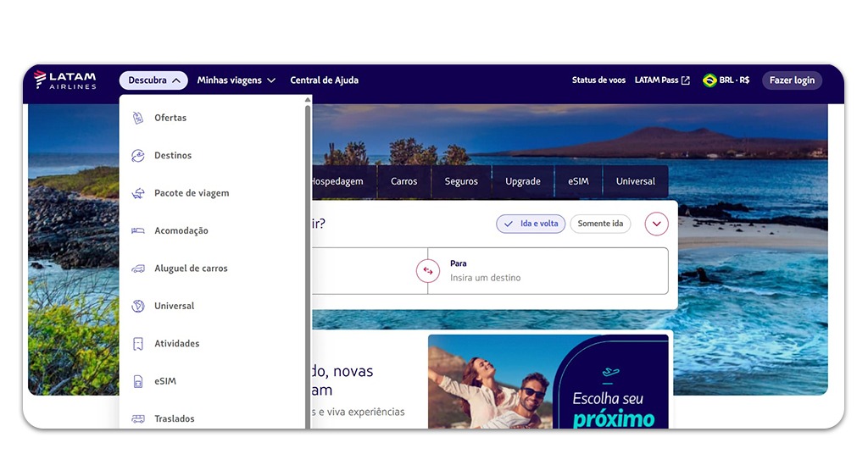Viewport: 868px width, 454px height.
Task: Open the LATAM Pass link
Action: point(662,80)
